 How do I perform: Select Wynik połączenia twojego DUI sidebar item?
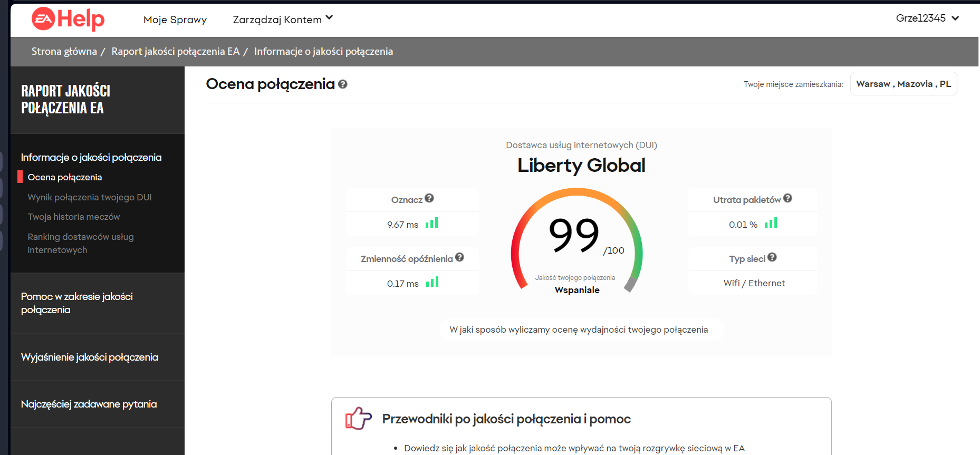coord(90,197)
